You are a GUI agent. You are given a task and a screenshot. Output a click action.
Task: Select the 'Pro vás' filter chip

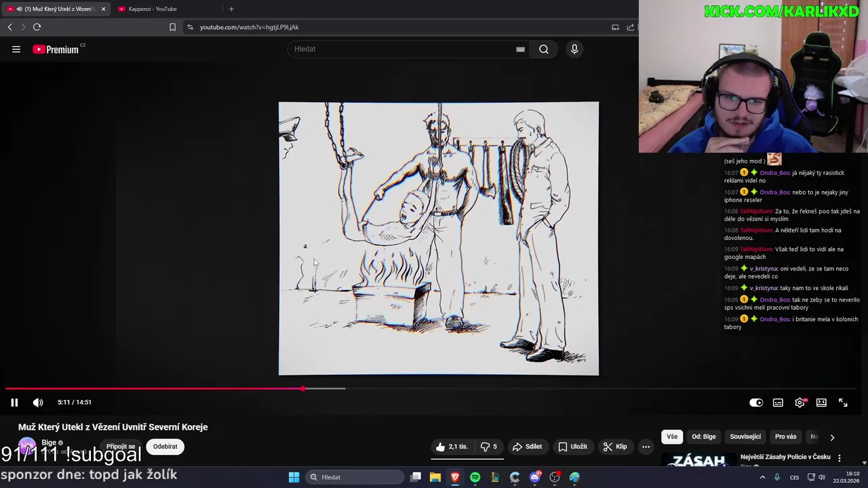[x=785, y=437]
